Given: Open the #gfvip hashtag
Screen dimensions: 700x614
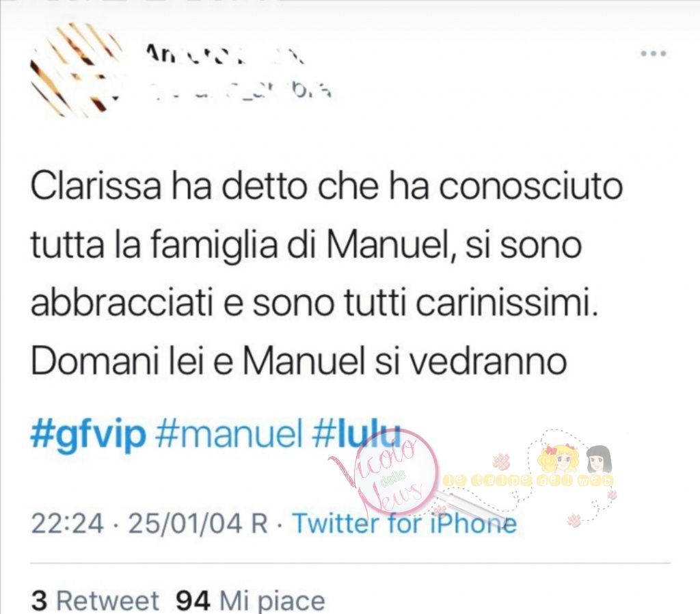Looking at the screenshot, I should [x=88, y=434].
